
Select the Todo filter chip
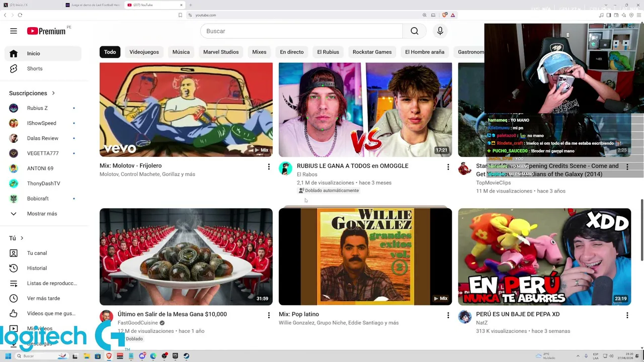pos(110,52)
